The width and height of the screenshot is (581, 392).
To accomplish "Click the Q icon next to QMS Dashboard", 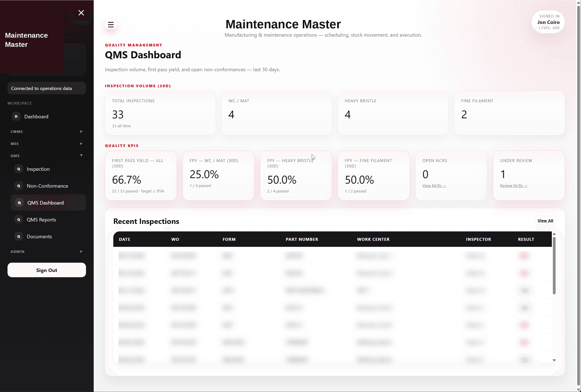I will click(x=19, y=203).
